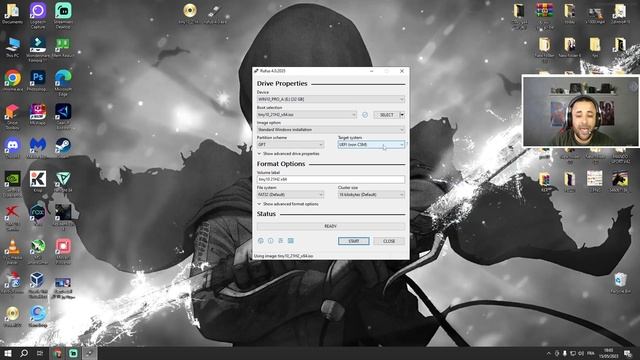Viewport: 640px width, 360px height.
Task: Open the Streamlabs taskbar icon
Action: pos(73,353)
